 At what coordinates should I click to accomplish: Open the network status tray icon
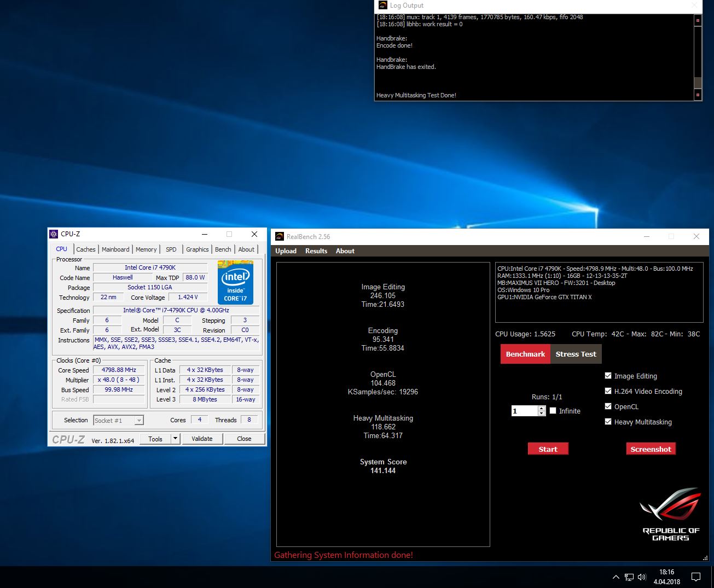(x=629, y=577)
